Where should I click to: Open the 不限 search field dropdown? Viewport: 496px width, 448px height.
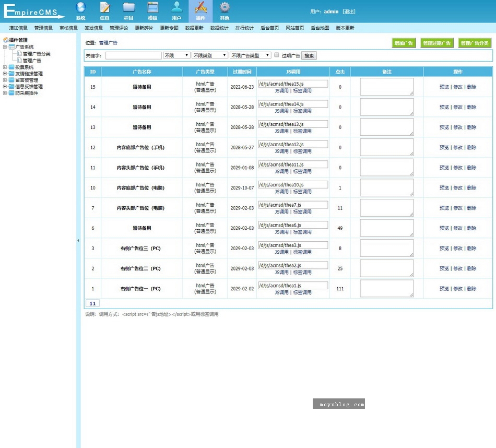[x=176, y=55]
